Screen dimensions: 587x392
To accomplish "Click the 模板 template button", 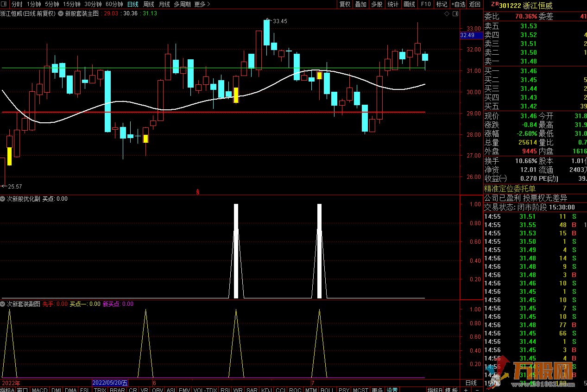I will [x=451, y=390].
